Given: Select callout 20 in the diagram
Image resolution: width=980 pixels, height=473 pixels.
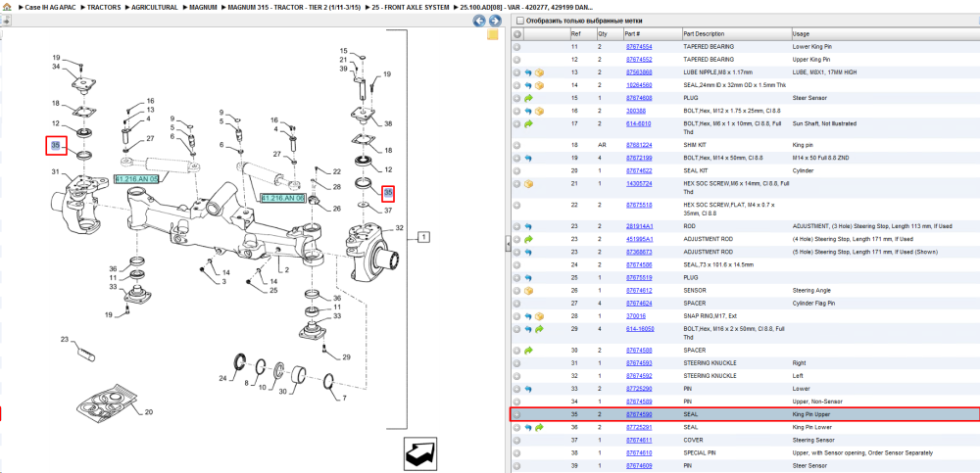Looking at the screenshot, I should [149, 411].
